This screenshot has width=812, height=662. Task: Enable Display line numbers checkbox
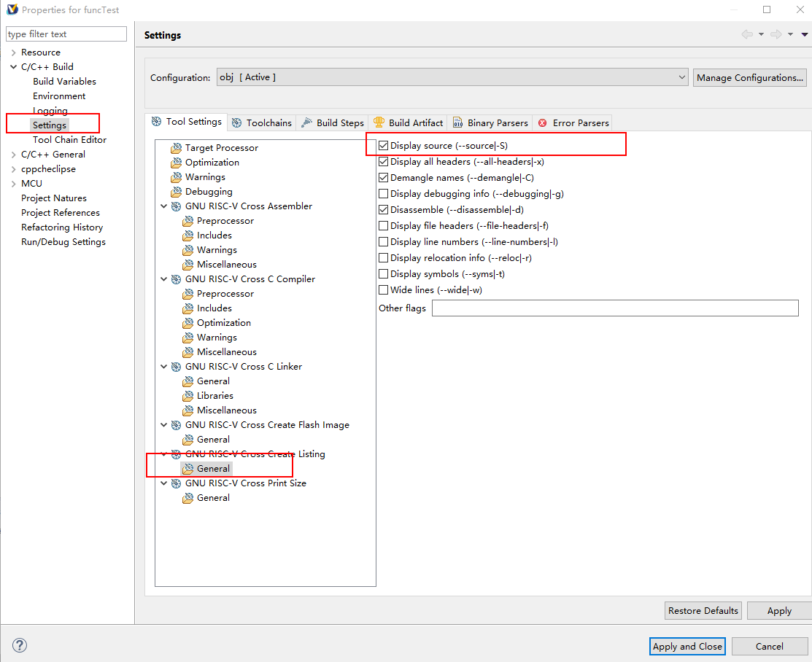pyautogui.click(x=384, y=242)
